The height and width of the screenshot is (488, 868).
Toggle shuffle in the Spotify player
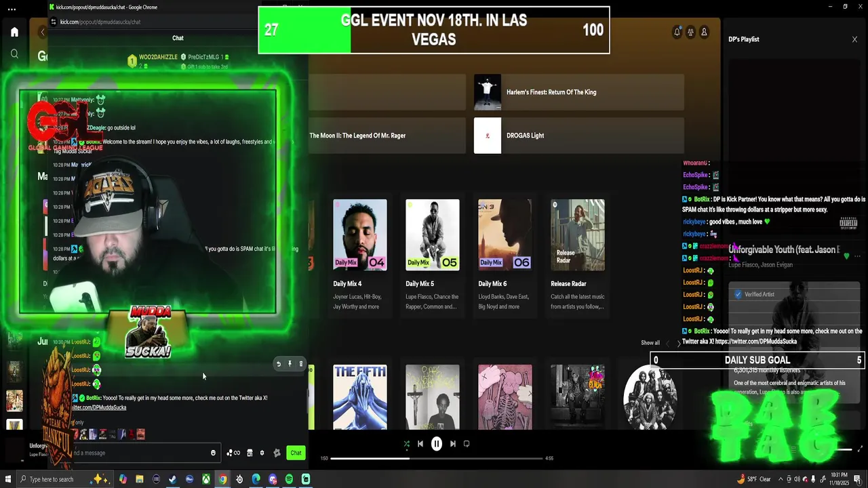tap(406, 444)
